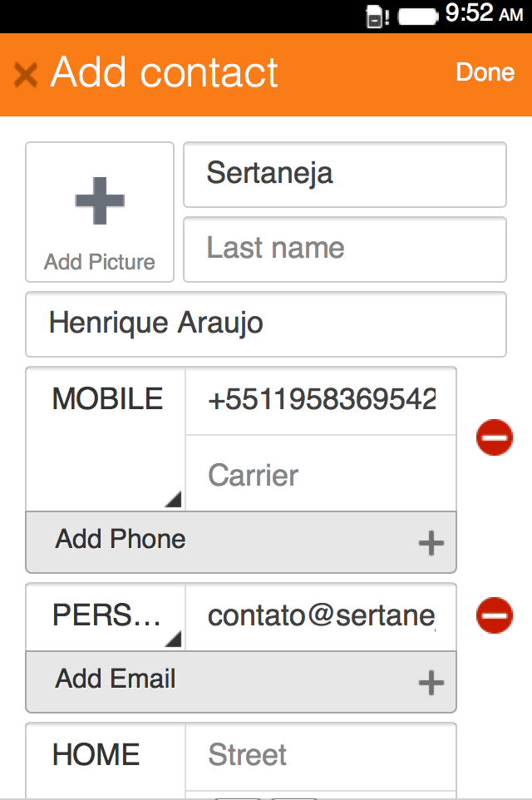Tap the Add Phone label
This screenshot has width=532, height=800.
[x=121, y=540]
